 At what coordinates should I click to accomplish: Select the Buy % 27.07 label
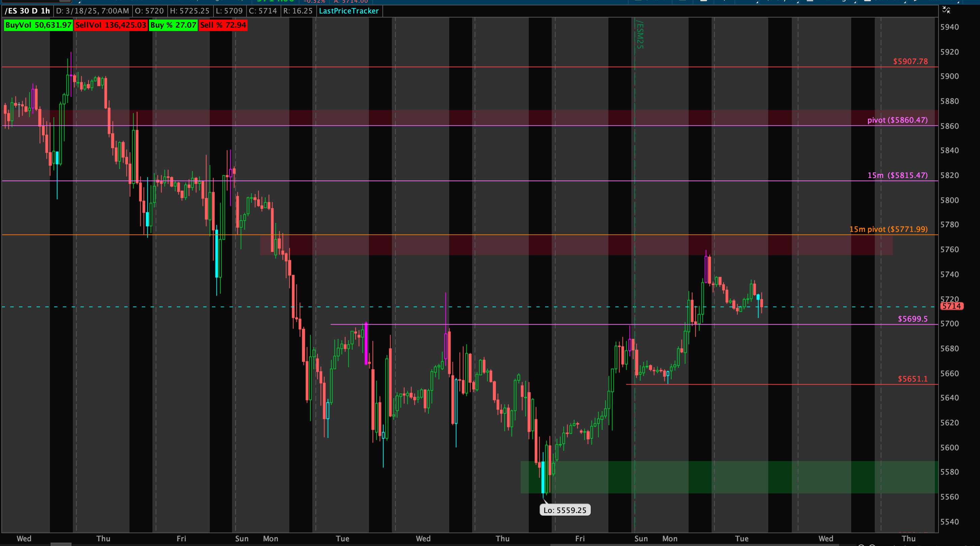173,25
